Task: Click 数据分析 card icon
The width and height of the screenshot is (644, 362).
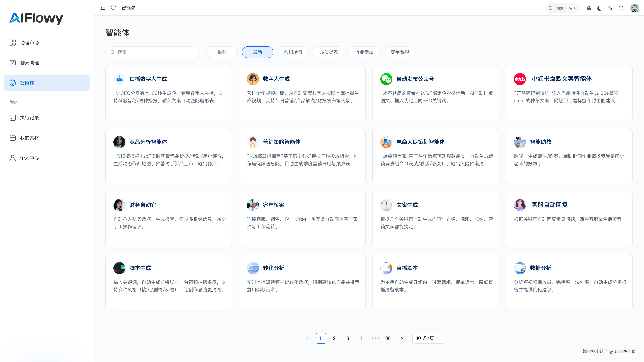Action: point(520,268)
